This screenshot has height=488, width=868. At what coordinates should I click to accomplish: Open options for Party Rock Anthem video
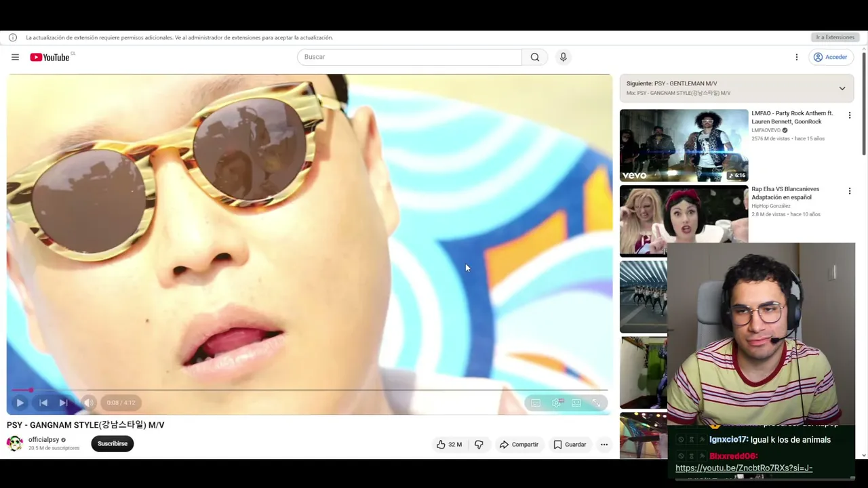849,115
